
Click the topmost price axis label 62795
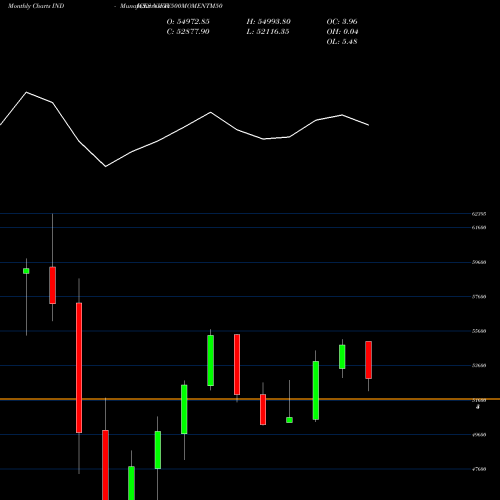click(x=479, y=214)
